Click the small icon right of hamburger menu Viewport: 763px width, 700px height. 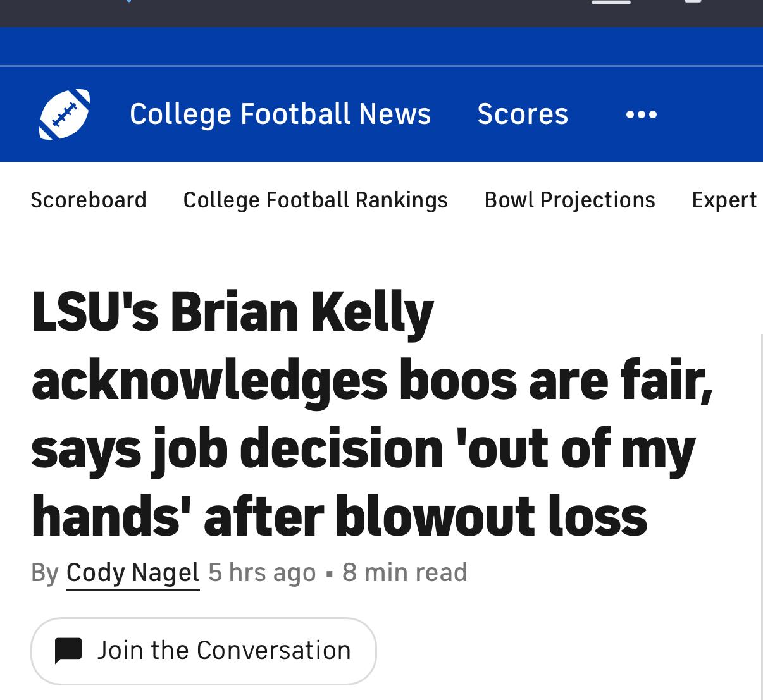click(x=693, y=3)
